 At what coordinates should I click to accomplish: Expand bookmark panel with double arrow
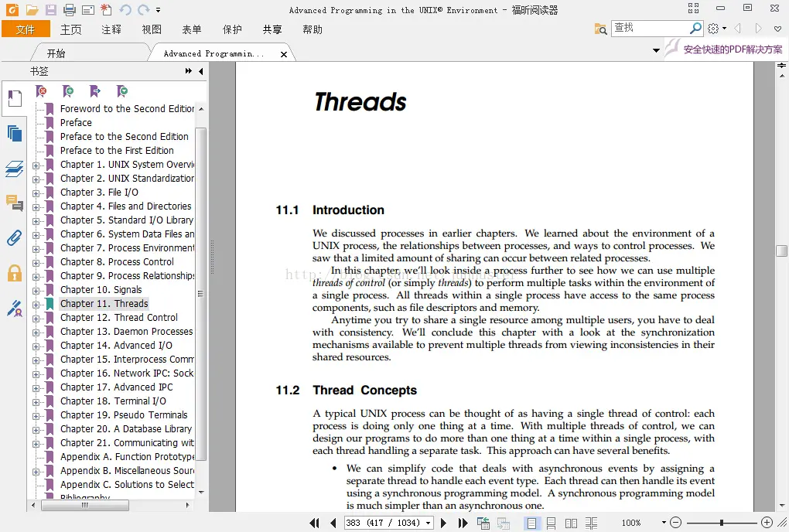click(189, 71)
